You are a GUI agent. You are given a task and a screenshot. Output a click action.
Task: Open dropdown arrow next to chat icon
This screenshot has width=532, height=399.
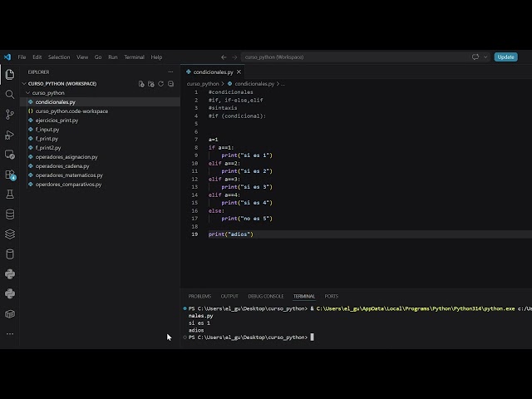pos(485,57)
